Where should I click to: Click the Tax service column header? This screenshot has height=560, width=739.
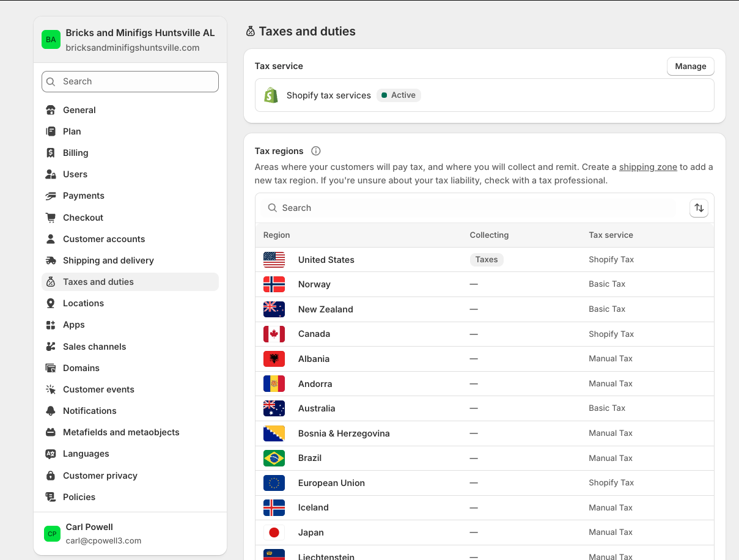pyautogui.click(x=611, y=235)
